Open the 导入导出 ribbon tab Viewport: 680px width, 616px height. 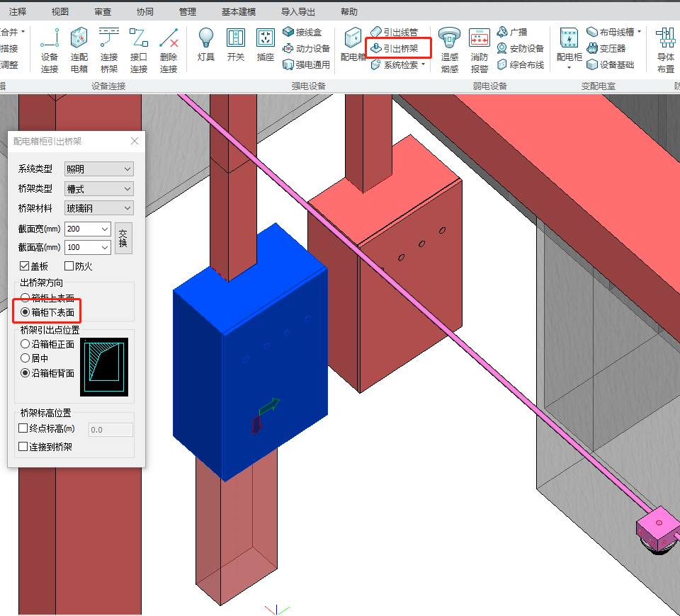click(298, 12)
